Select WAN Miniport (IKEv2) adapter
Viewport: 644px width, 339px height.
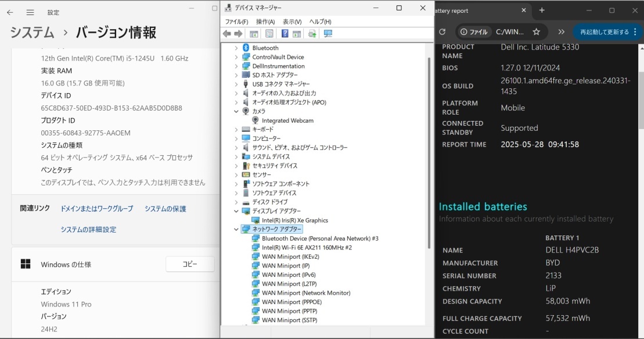pos(290,256)
